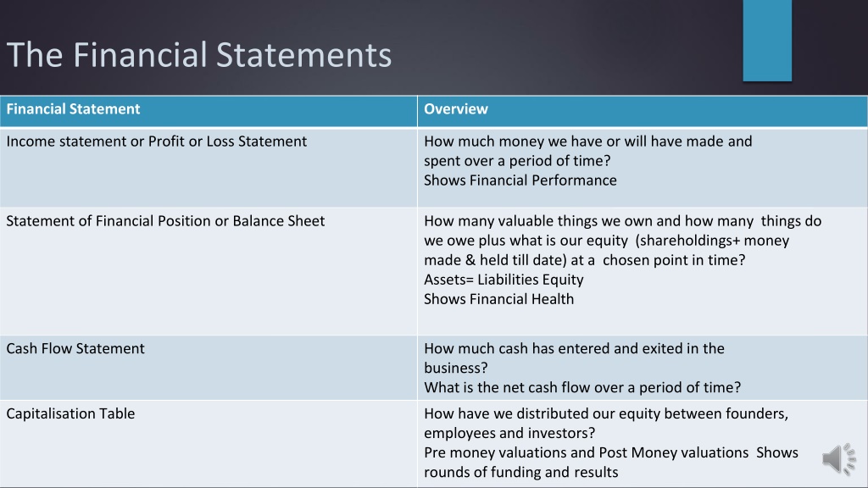Click the slide title The Financial Statements
Screen dimensions: 868x488
tap(198, 55)
